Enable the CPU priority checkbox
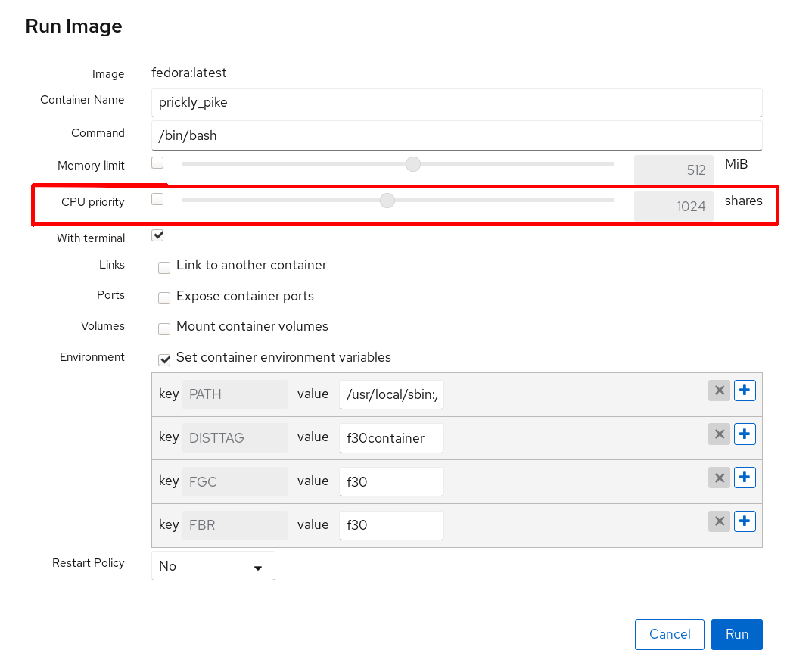The height and width of the screenshot is (672, 787). (x=157, y=200)
